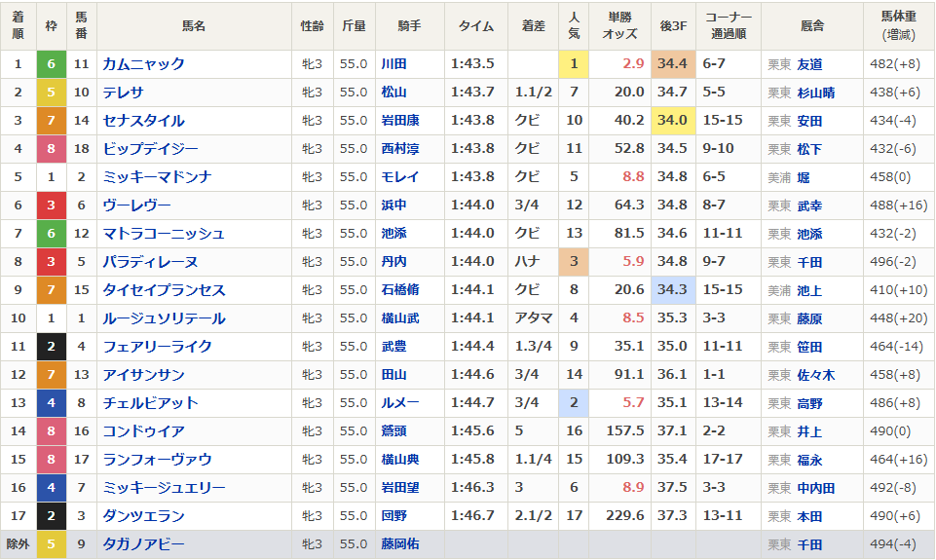Open ミッキーマドンナ horse details
Image resolution: width=936 pixels, height=560 pixels.
[x=157, y=177]
